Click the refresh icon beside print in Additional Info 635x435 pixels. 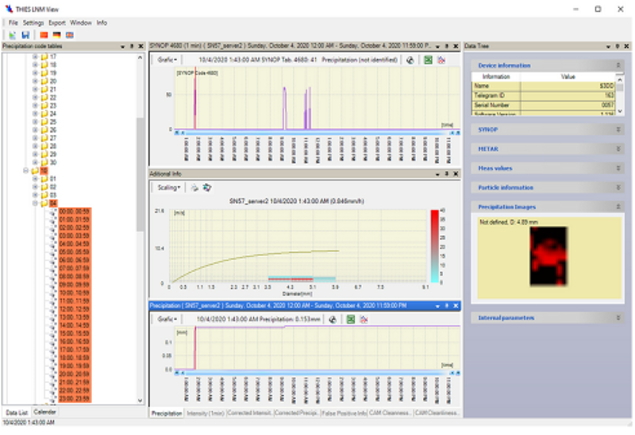tap(207, 188)
